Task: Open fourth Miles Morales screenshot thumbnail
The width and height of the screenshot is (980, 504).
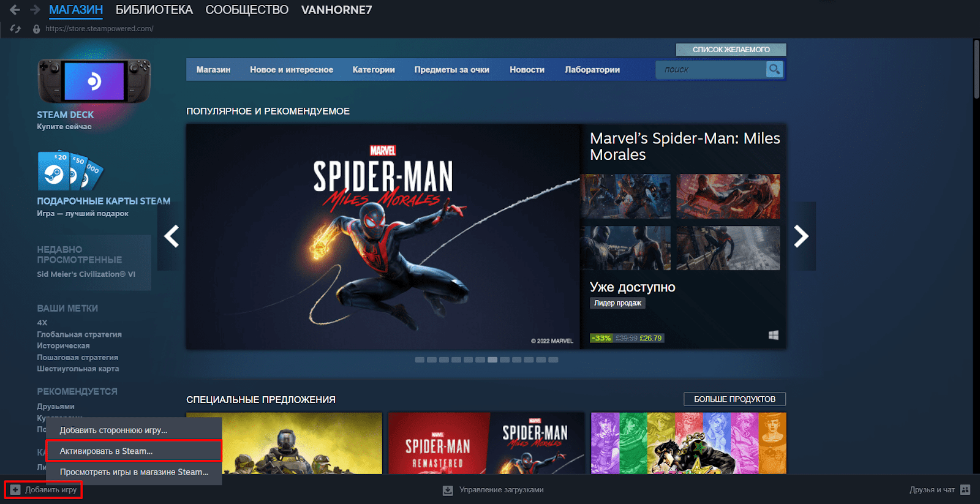Action: click(728, 248)
